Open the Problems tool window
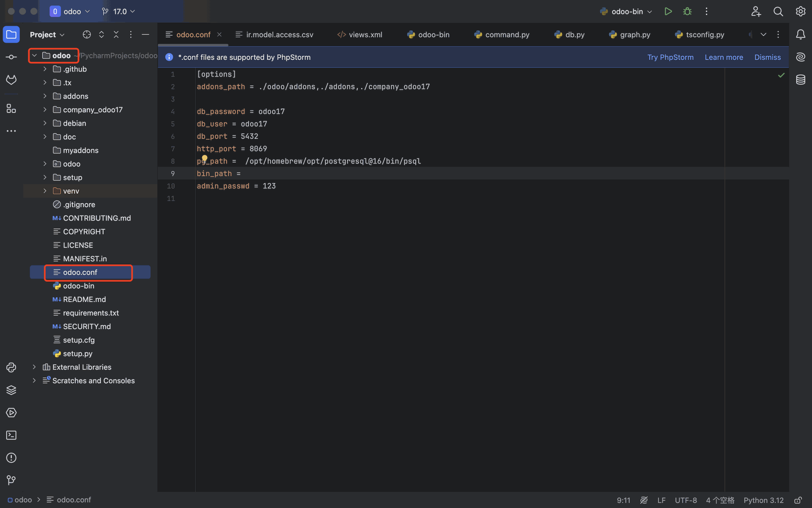Image resolution: width=812 pixels, height=508 pixels. [x=11, y=458]
